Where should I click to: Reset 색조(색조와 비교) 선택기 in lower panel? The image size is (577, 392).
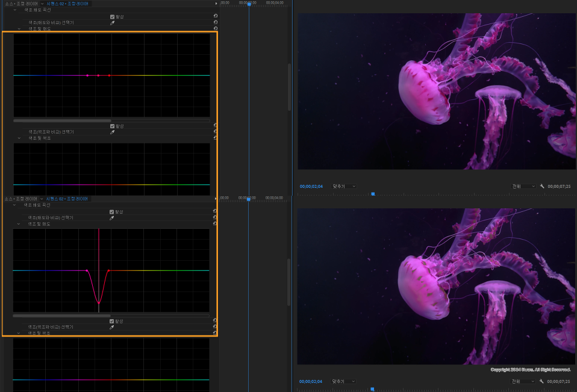[215, 326]
